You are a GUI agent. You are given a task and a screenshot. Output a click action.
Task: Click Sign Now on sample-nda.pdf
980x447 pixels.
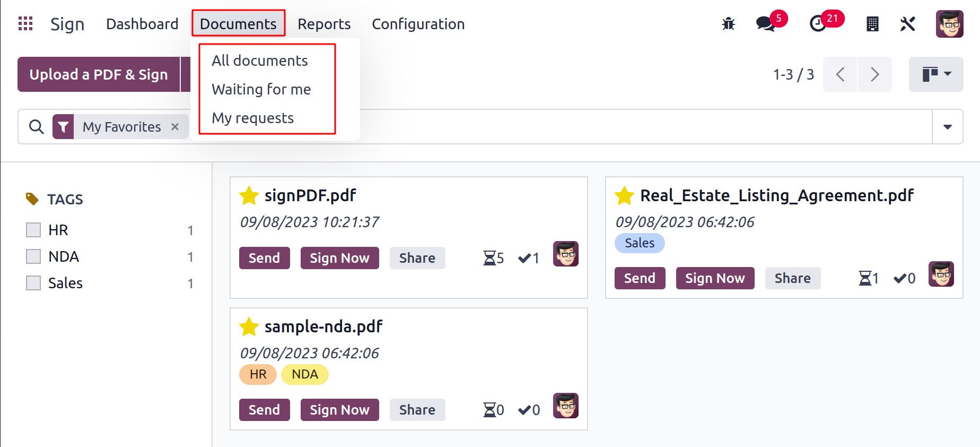pos(339,410)
